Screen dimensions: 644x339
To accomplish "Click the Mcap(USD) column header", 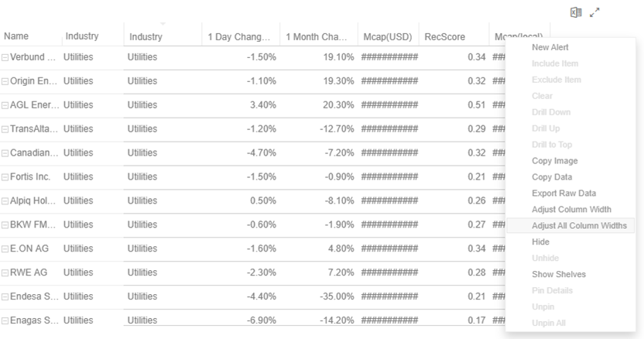I will coord(387,37).
